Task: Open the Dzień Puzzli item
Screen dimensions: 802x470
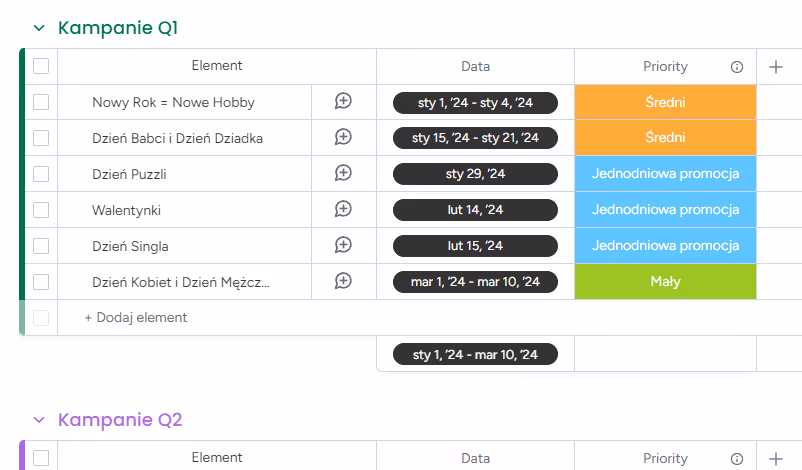Action: (129, 174)
